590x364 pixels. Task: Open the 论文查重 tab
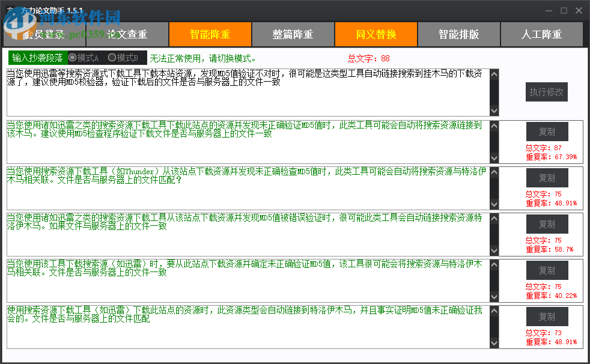pyautogui.click(x=127, y=34)
